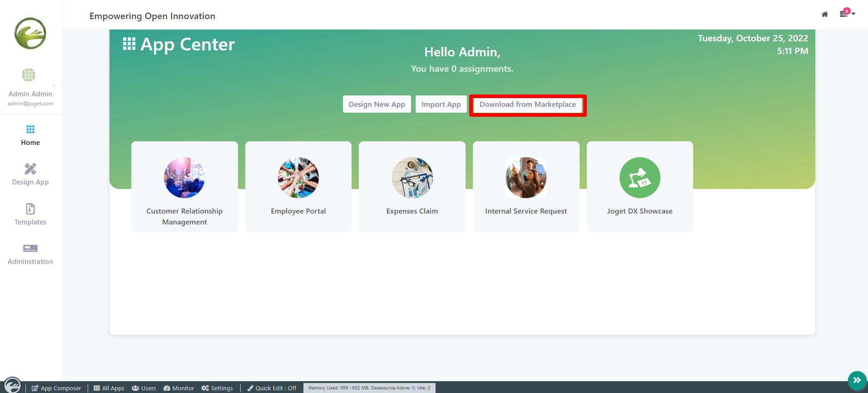Click the Design New App button
Screen dimensions: 868x393
377,104
